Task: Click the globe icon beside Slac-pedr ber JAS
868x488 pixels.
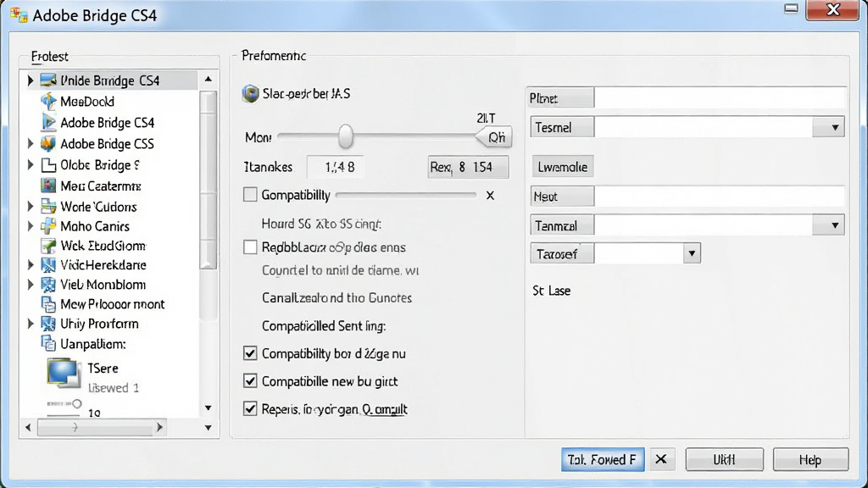Action: pos(250,93)
